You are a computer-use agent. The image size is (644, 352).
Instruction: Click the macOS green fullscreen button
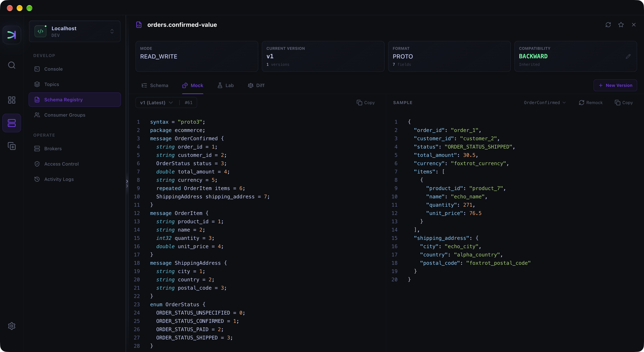tap(29, 8)
